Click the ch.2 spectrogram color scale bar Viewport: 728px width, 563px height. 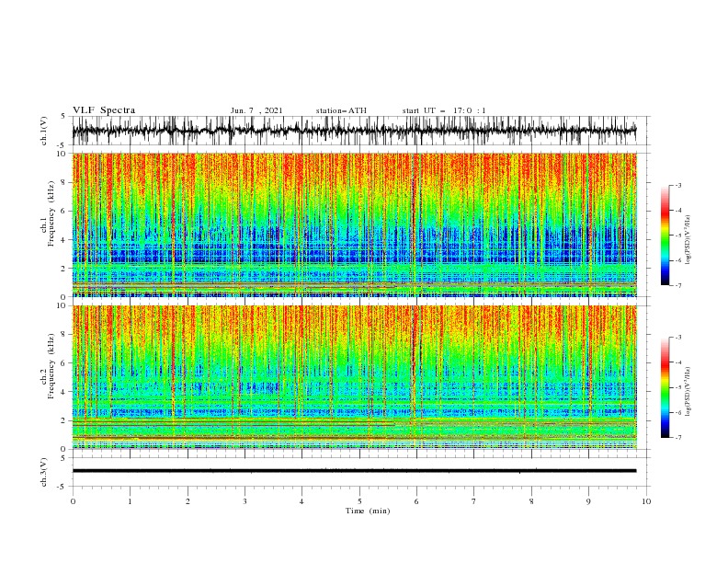pyautogui.click(x=665, y=387)
